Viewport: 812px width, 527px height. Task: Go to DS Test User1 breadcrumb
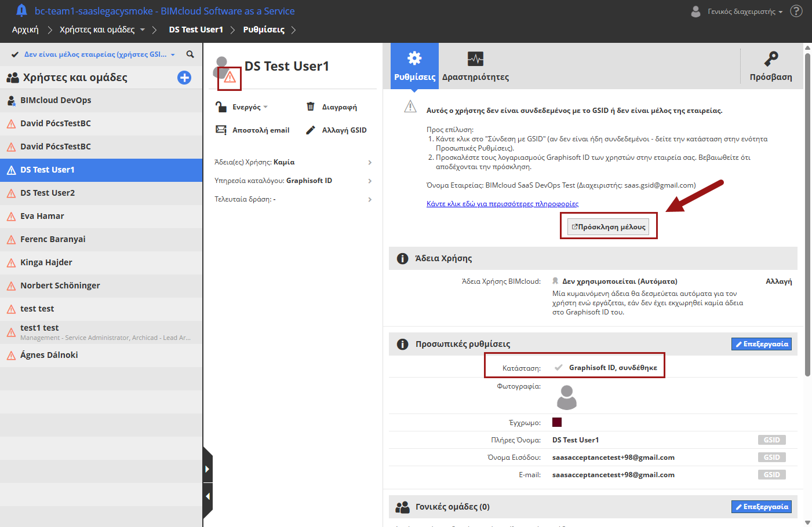(196, 30)
